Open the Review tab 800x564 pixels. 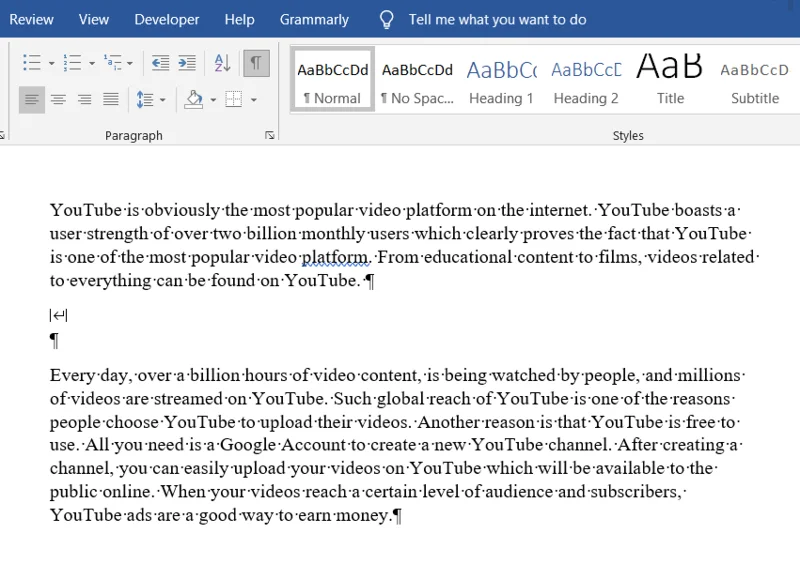31,19
